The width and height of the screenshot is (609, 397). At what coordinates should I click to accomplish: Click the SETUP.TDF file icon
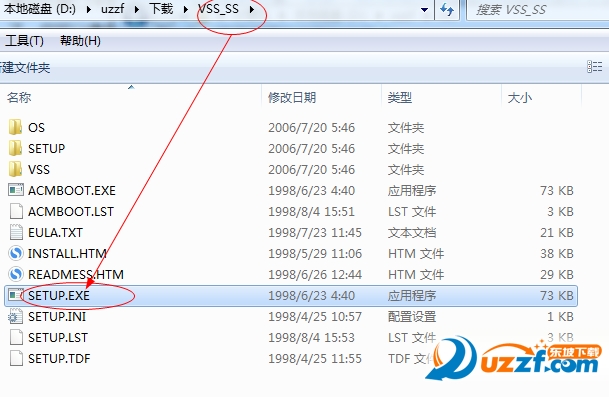(16, 358)
